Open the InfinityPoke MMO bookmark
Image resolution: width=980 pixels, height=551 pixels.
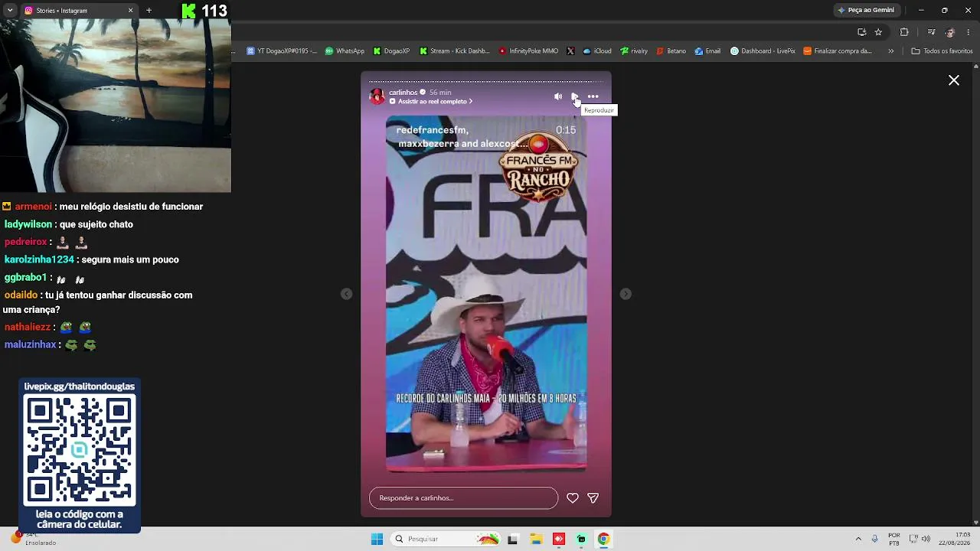pos(528,51)
